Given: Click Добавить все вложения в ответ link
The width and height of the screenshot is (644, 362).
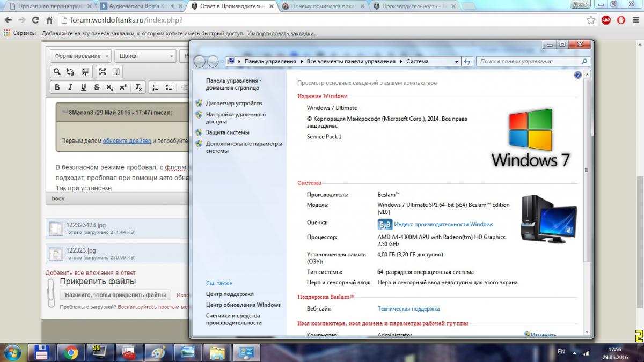Looking at the screenshot, I should (91, 272).
